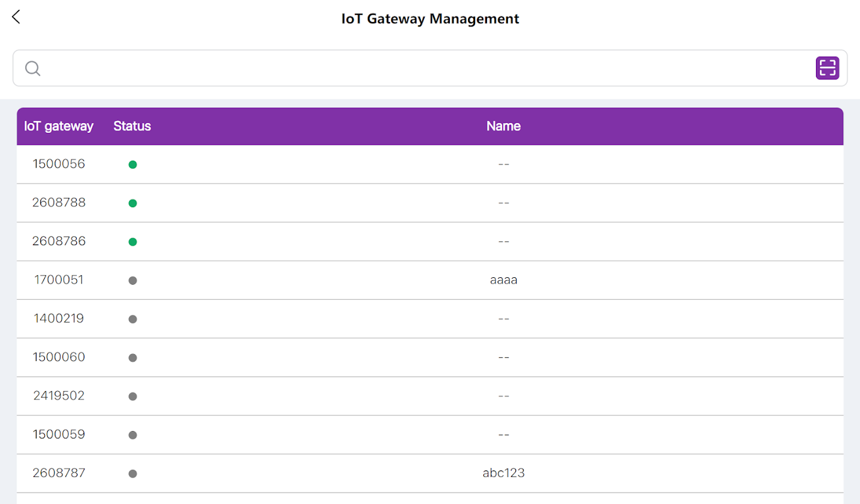Tap the purple scan QR code icon

tap(827, 68)
